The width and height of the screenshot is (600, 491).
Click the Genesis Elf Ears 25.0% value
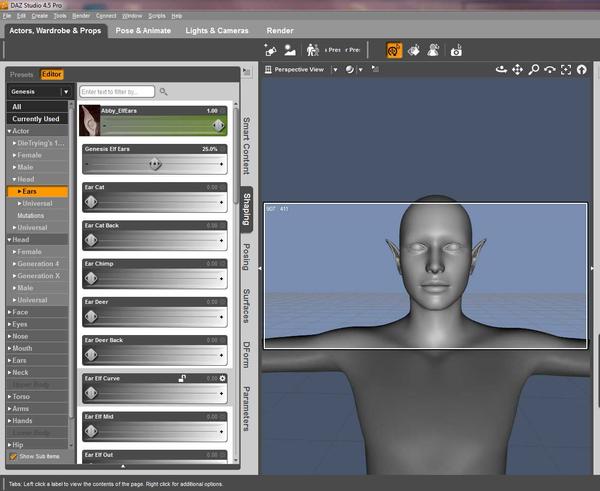[x=210, y=149]
